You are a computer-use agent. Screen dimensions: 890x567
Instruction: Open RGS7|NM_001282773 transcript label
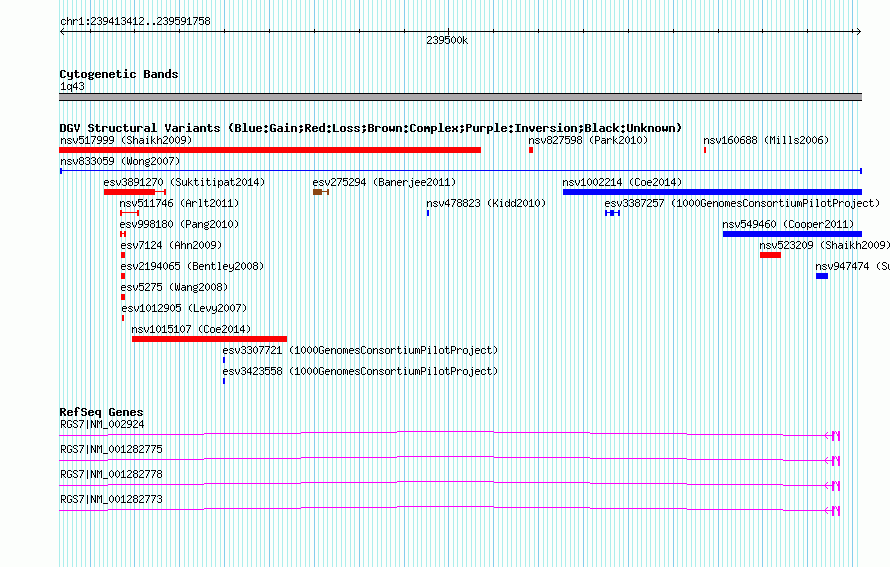[111, 499]
